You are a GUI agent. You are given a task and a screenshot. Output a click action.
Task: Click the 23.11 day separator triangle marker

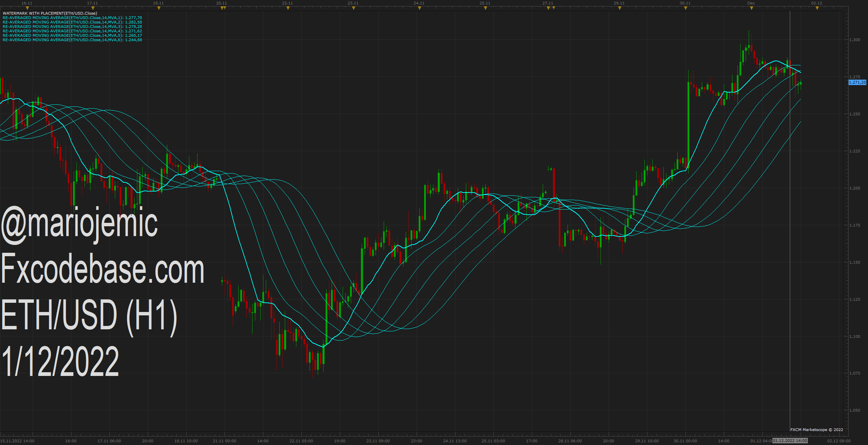[x=353, y=9]
